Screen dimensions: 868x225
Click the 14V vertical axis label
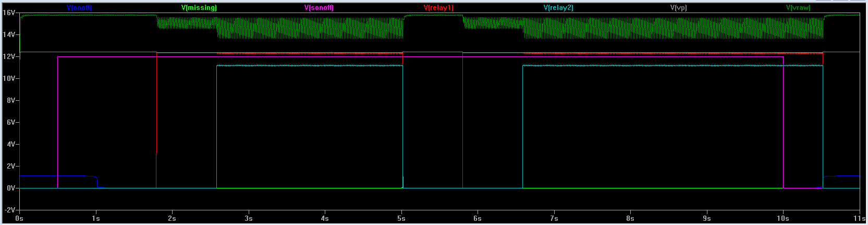point(9,34)
